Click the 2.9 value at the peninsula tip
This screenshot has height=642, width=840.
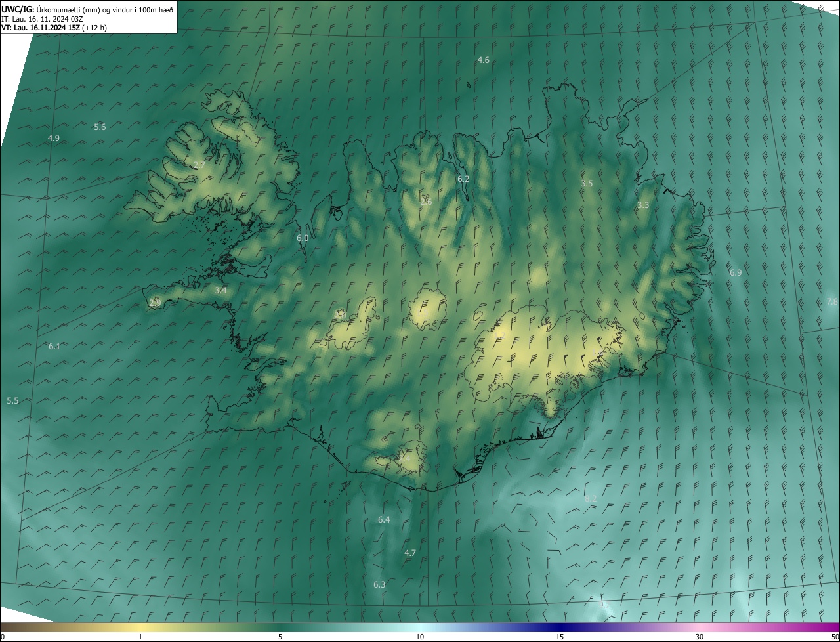(155, 303)
